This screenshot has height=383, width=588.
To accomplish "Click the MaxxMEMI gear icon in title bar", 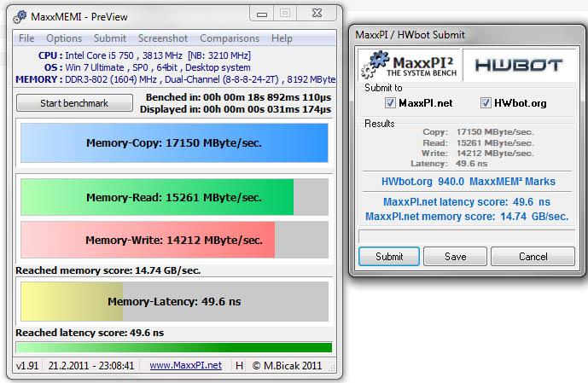I will (x=20, y=17).
